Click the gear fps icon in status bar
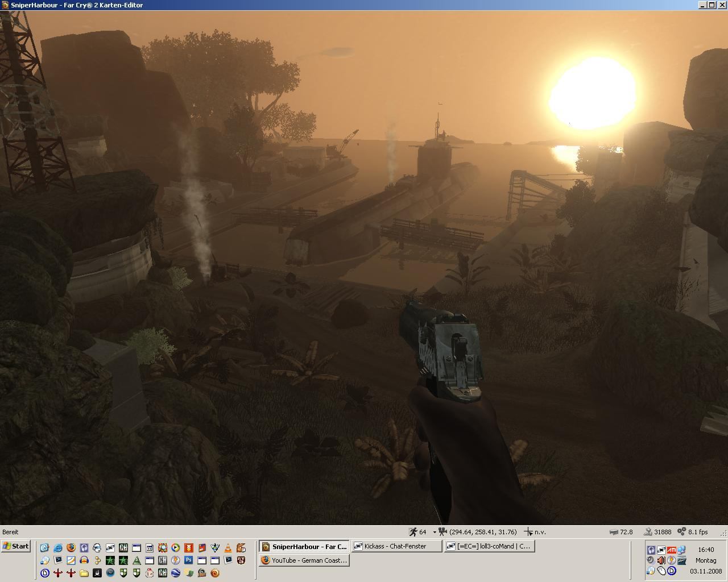Viewport: 728px width, 582px height. 681,532
